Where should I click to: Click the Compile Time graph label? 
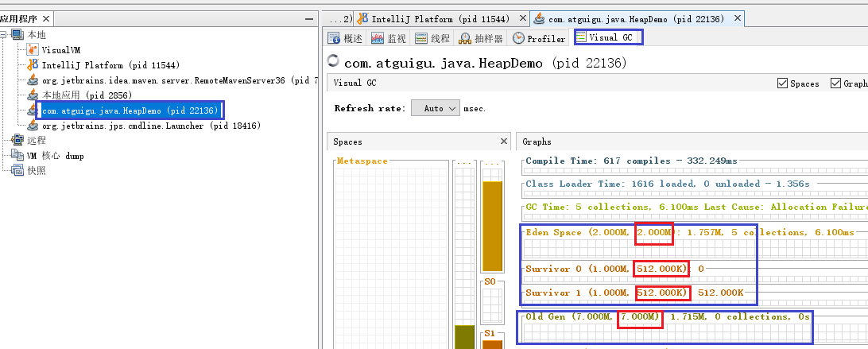[x=631, y=161]
